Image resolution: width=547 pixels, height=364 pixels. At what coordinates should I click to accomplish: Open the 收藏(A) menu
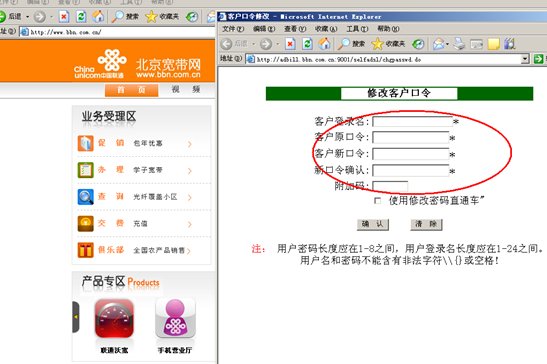click(x=326, y=29)
